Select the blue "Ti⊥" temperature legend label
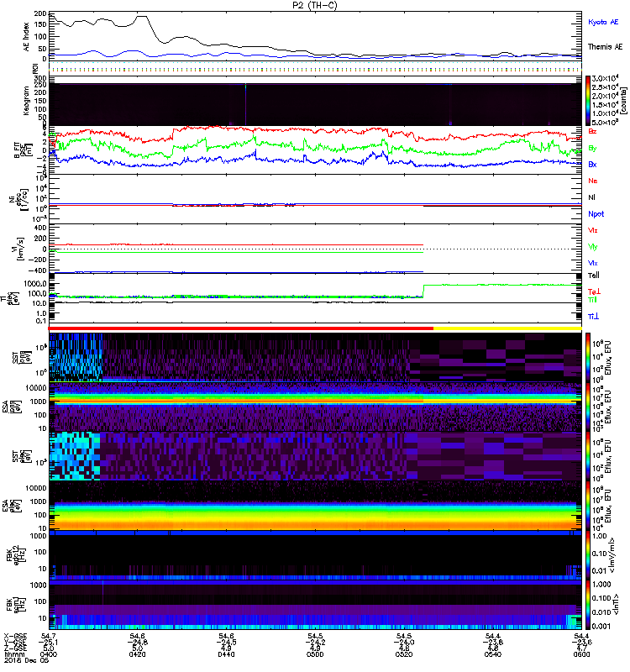 (593, 317)
